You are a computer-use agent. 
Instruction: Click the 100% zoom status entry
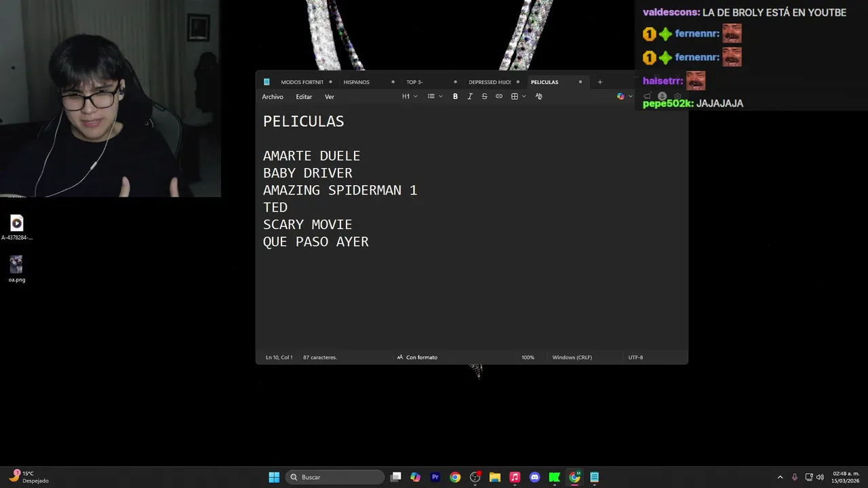tap(528, 357)
